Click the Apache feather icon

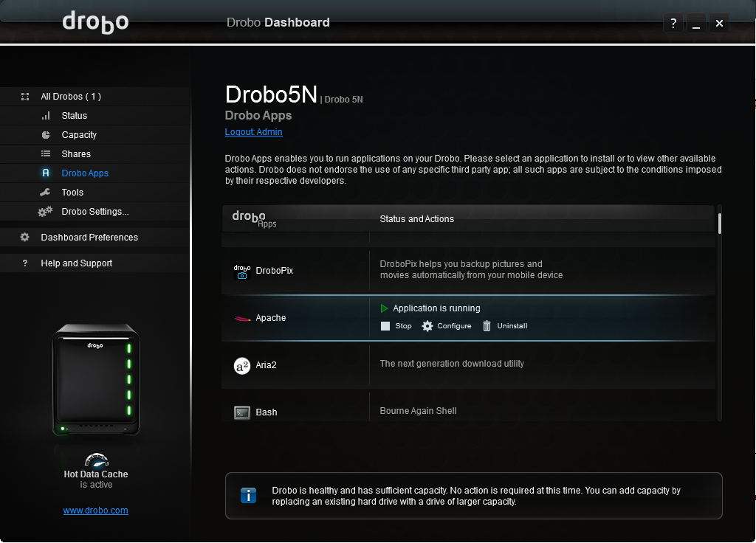pos(242,317)
